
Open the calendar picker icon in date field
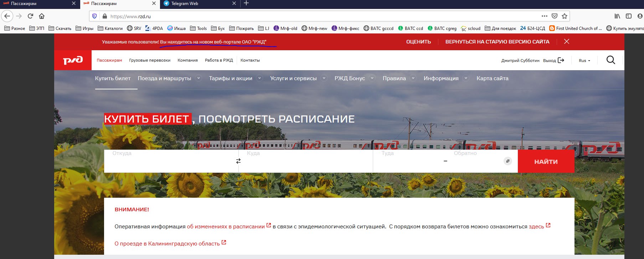click(508, 161)
